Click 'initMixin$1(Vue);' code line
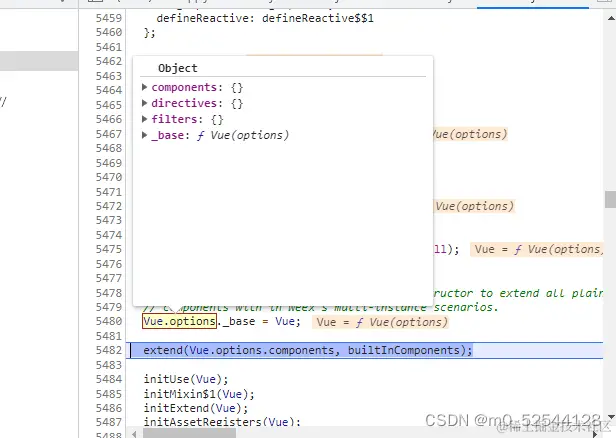 199,394
